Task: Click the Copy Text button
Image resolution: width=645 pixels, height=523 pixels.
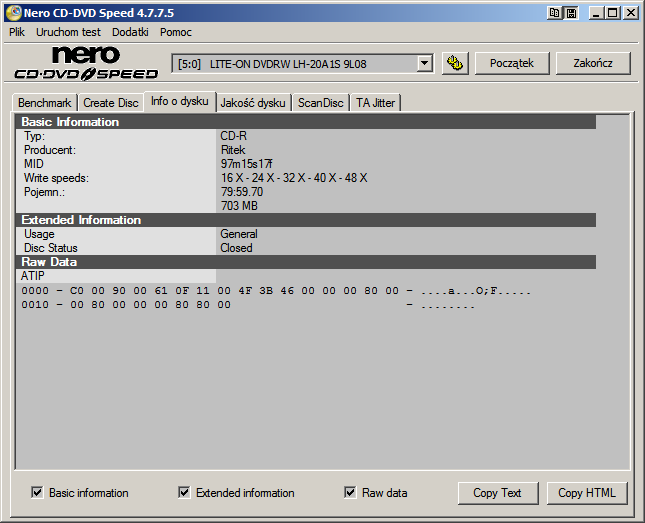Action: [x=498, y=493]
